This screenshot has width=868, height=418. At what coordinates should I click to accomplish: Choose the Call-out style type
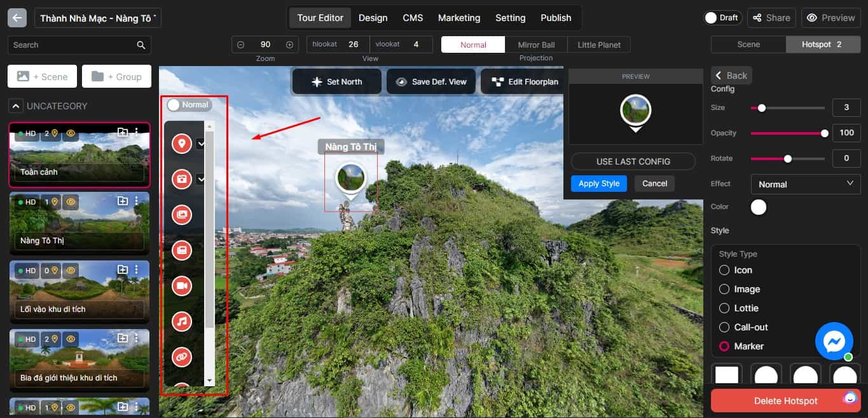coord(724,327)
